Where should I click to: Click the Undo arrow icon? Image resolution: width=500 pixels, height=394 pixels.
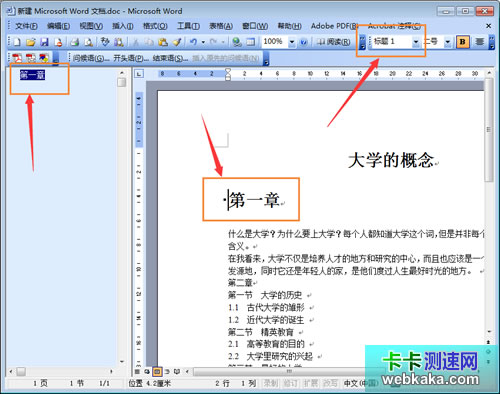click(193, 42)
